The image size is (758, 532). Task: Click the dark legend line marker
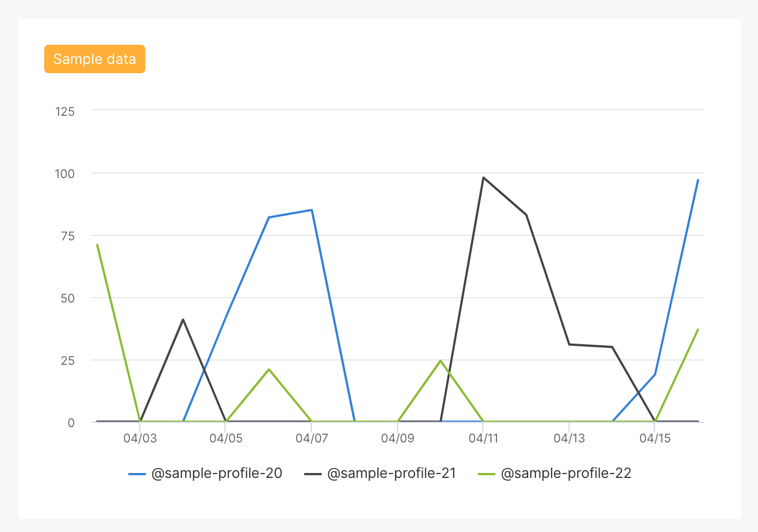coord(313,473)
